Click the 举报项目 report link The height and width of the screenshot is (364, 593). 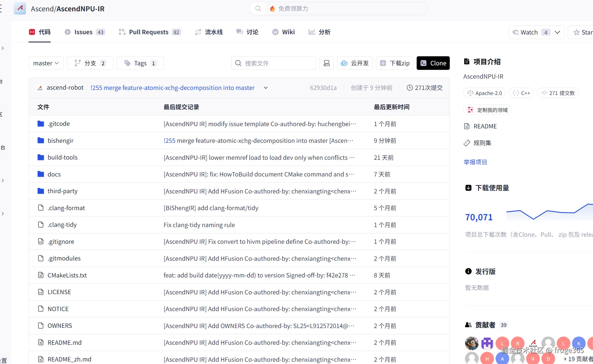pyautogui.click(x=475, y=162)
